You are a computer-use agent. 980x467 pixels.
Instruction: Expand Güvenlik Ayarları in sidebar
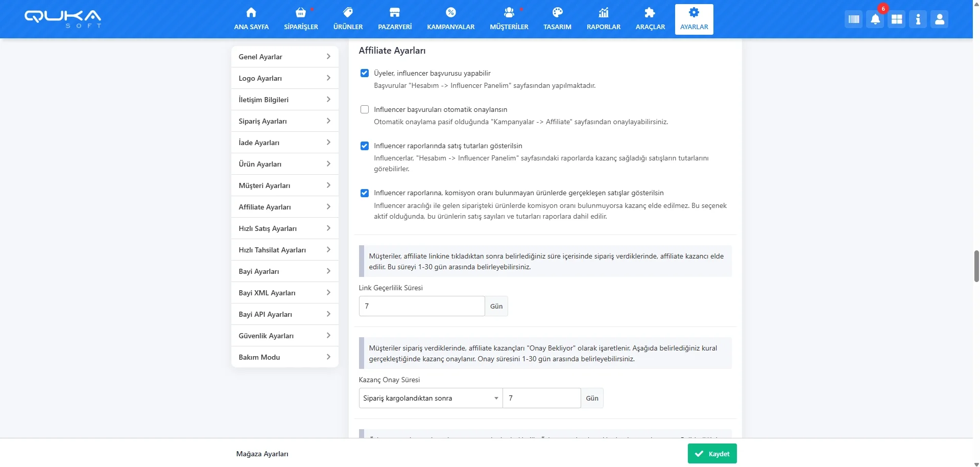pyautogui.click(x=284, y=336)
